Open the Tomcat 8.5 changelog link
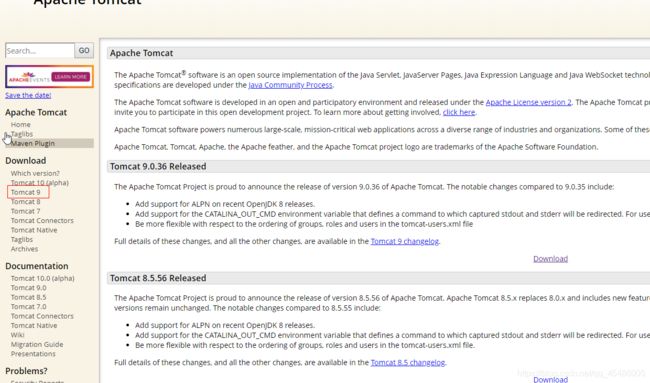 407,363
